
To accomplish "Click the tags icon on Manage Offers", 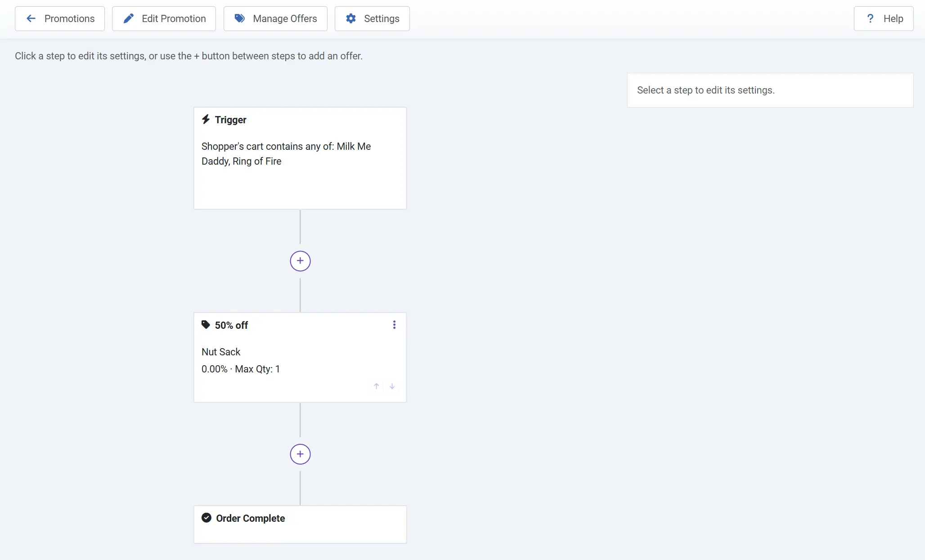I will pyautogui.click(x=240, y=18).
